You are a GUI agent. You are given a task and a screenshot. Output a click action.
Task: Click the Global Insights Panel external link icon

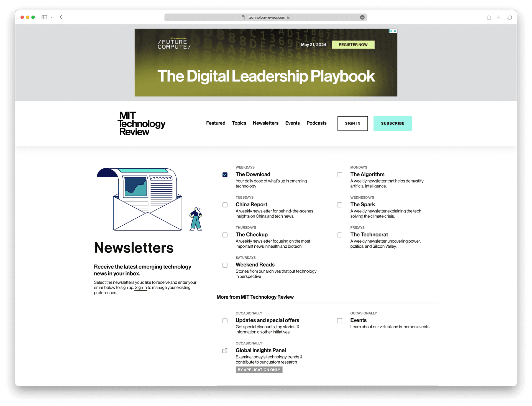225,351
